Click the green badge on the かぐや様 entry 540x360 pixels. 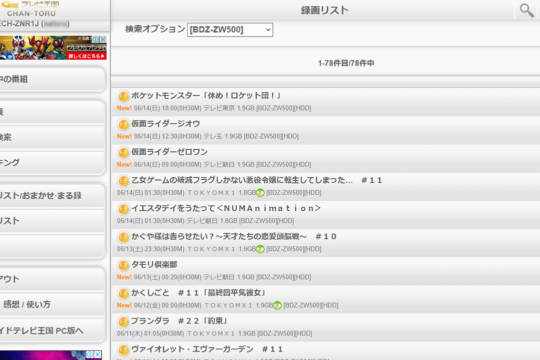(260, 249)
